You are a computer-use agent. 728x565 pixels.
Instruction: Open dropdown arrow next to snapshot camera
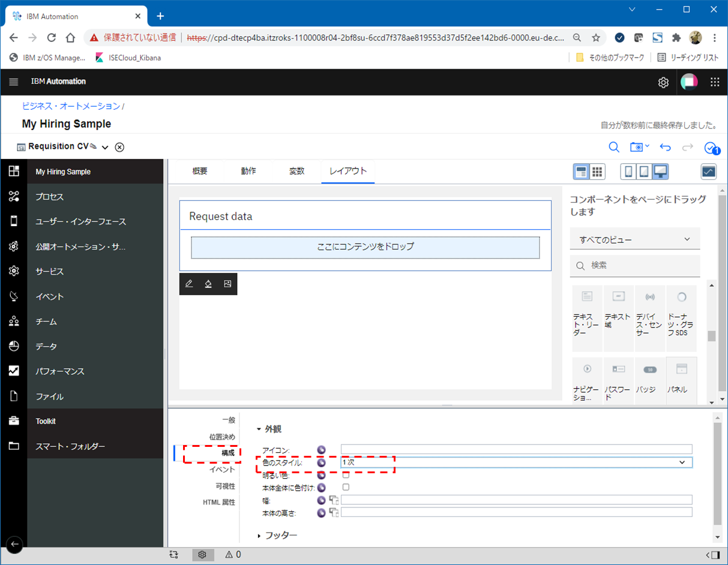[x=647, y=146]
